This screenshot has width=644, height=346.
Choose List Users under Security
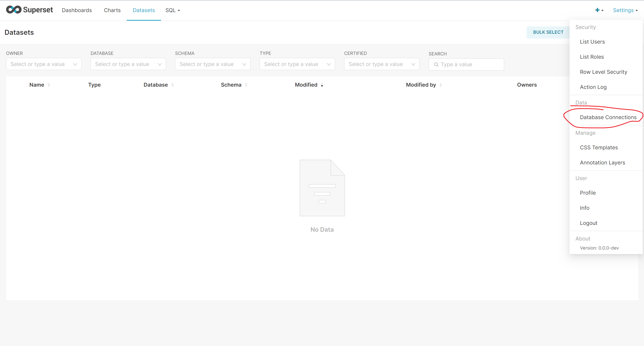[592, 42]
